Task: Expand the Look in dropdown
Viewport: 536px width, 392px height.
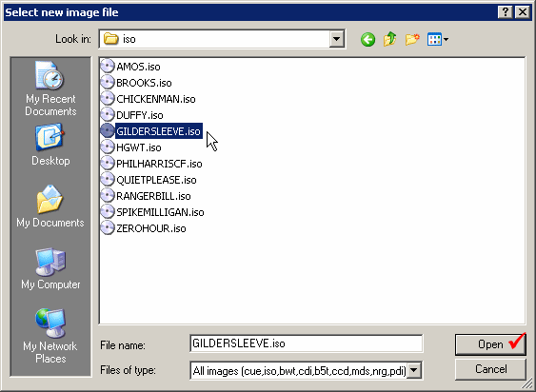Action: [337, 39]
